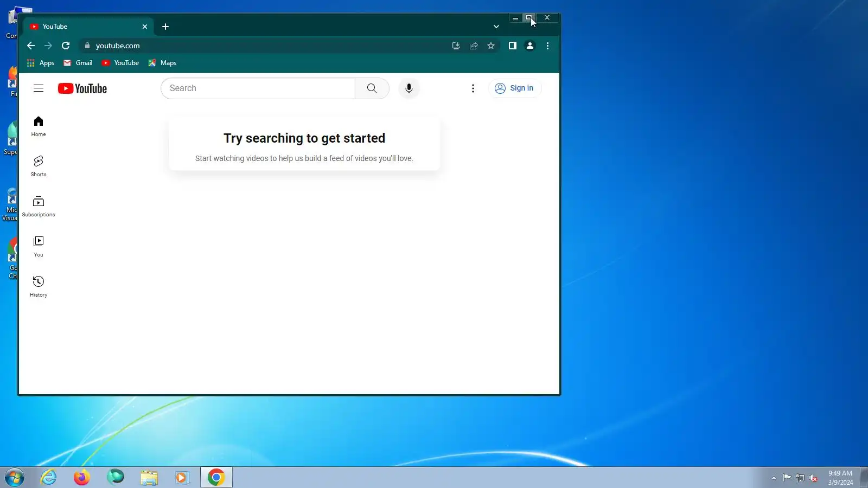Focus the YouTube Search field
Viewport: 868px width, 488px height.
pyautogui.click(x=258, y=88)
